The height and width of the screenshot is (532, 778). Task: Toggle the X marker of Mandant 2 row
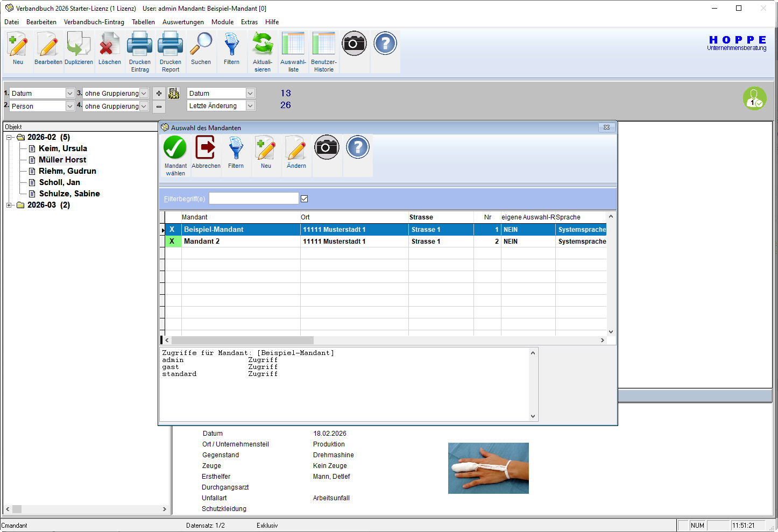(172, 242)
